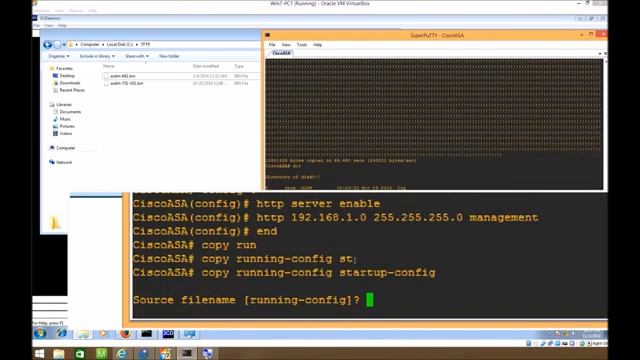Open the VirtualBox icon on host taskbar
This screenshot has width=640, height=360.
(x=207, y=353)
